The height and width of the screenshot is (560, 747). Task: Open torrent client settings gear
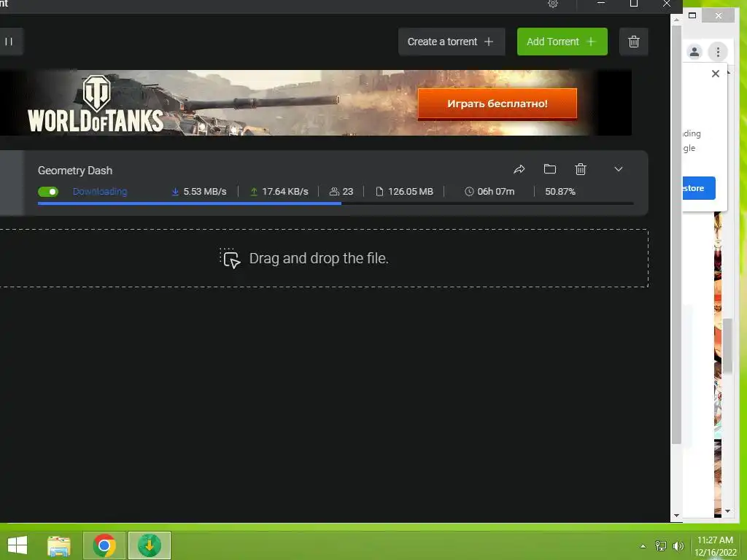[553, 4]
